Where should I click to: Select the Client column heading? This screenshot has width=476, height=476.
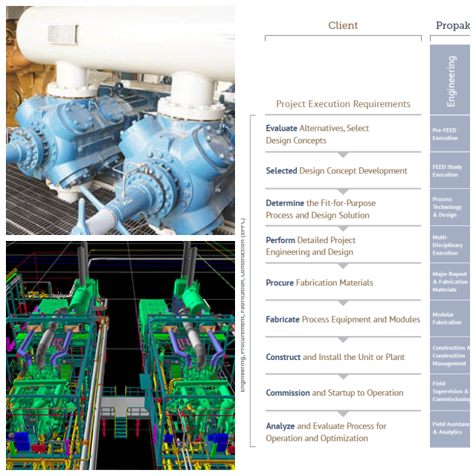343,25
